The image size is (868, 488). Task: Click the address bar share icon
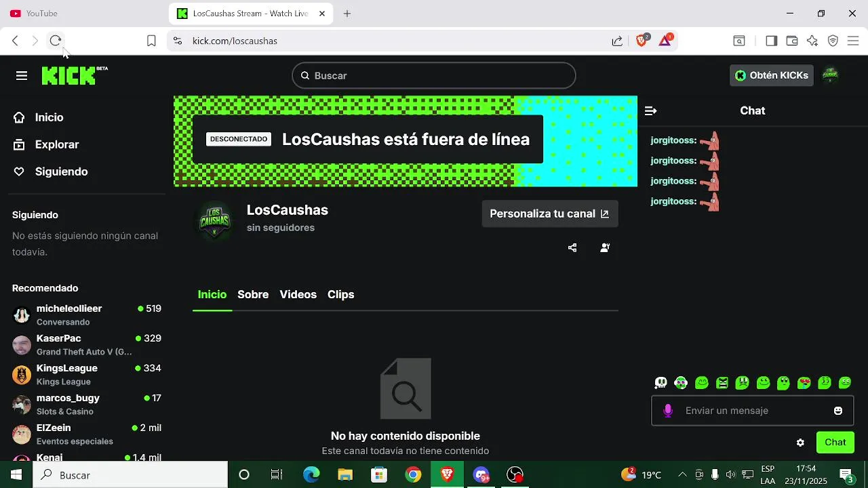click(617, 41)
